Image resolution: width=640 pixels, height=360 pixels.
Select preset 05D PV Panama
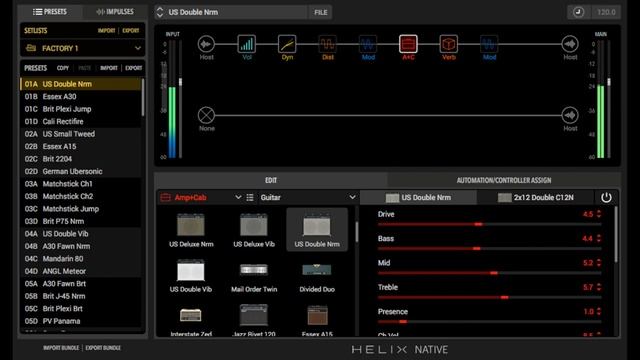click(x=81, y=321)
